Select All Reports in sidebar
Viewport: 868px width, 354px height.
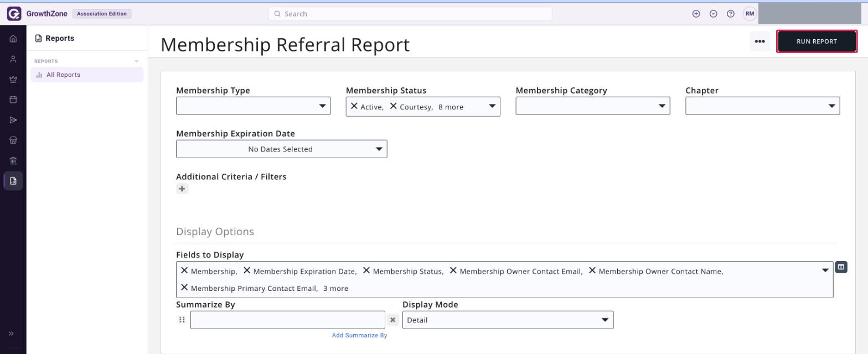pos(87,75)
